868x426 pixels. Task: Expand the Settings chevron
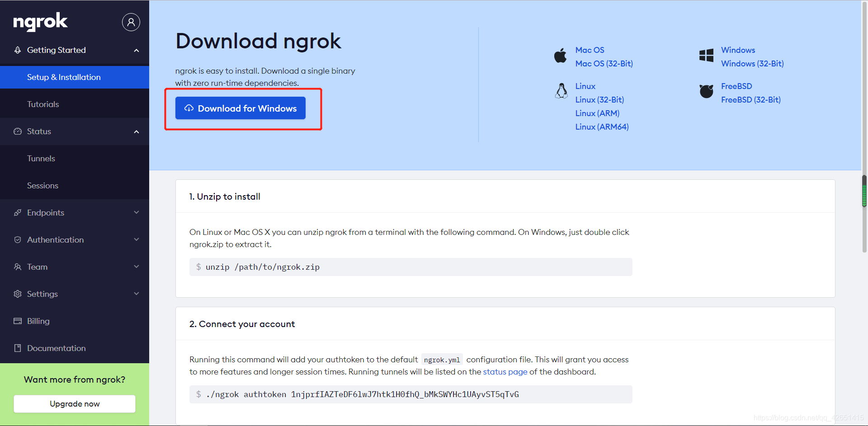pyautogui.click(x=137, y=294)
